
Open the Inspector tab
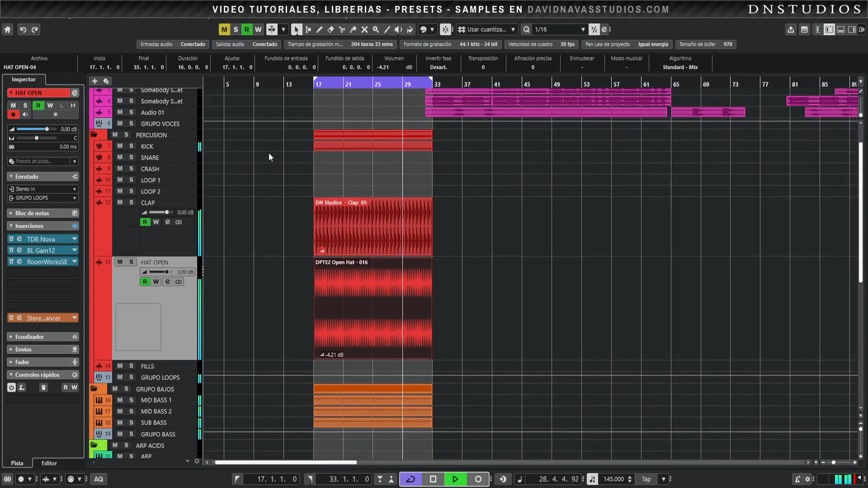click(x=24, y=79)
